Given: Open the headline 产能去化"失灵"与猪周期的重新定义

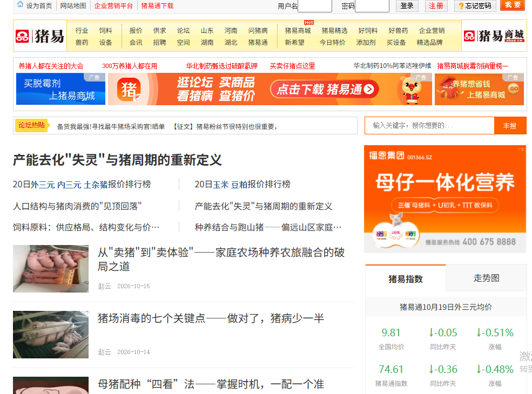Looking at the screenshot, I should click(117, 160).
